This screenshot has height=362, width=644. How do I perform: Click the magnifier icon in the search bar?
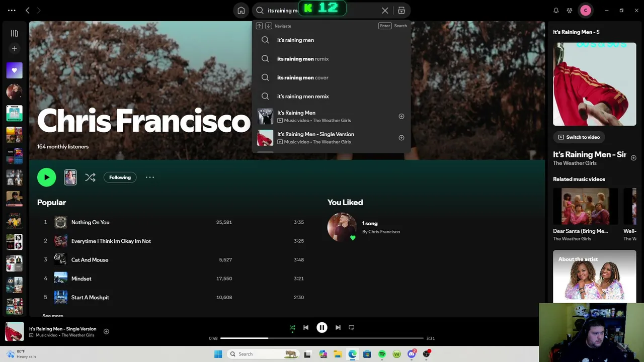coord(260,11)
